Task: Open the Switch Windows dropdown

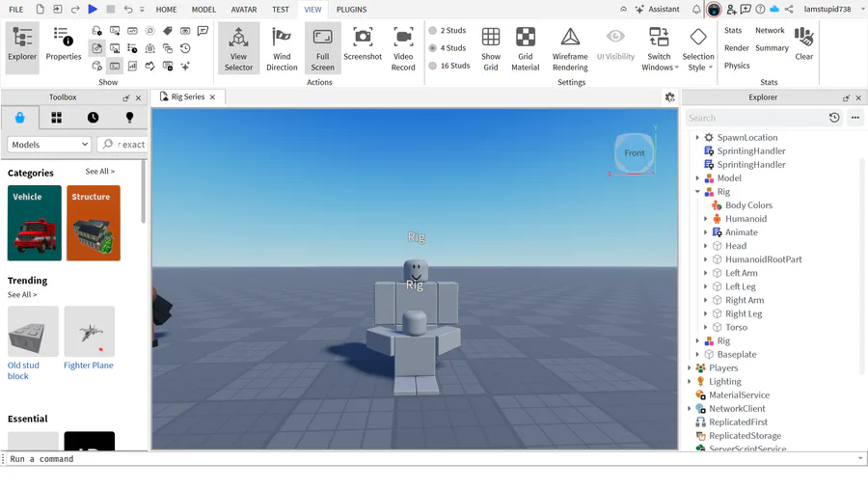Action: (659, 47)
